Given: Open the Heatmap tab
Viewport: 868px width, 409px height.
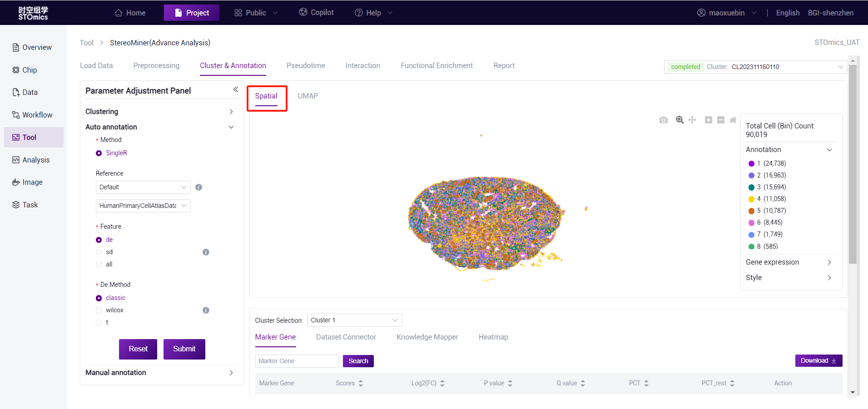Looking at the screenshot, I should tap(493, 337).
